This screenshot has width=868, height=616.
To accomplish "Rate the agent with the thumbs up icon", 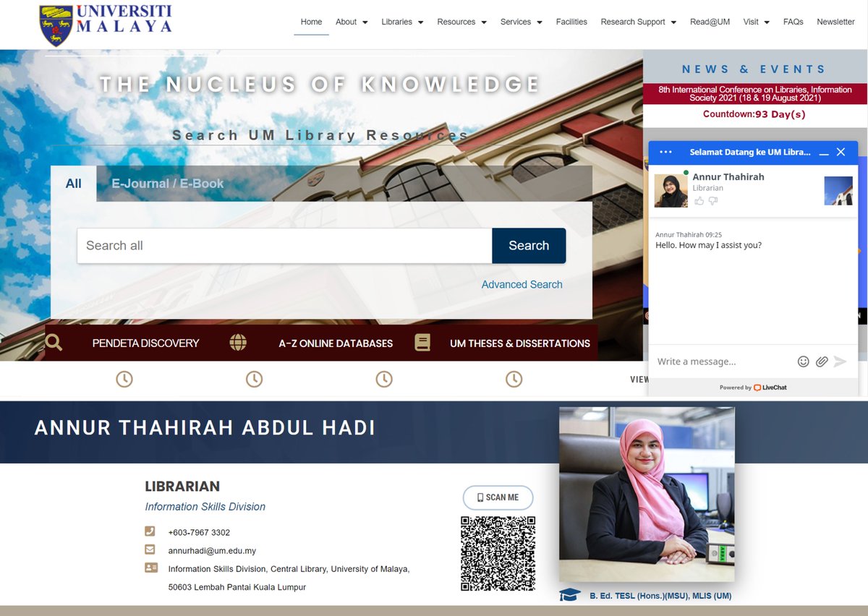I will 699,201.
